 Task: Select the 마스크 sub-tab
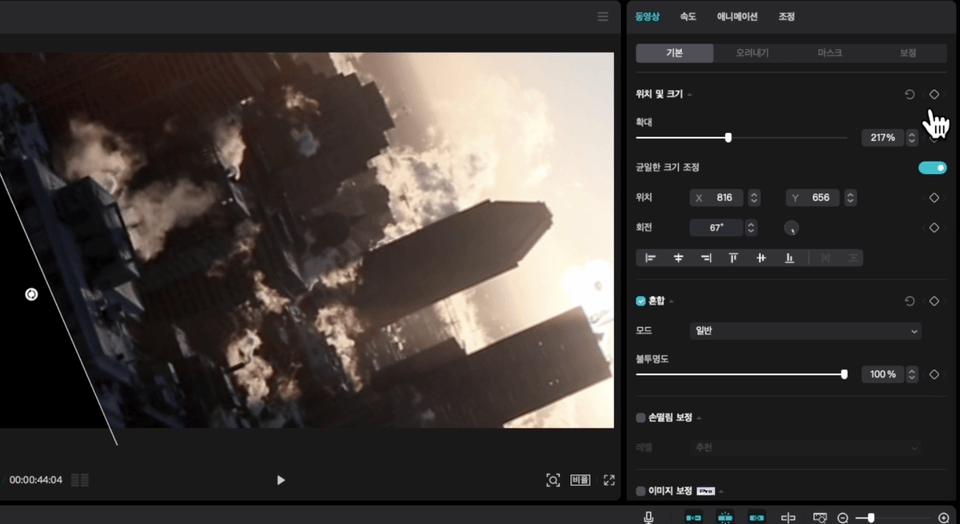click(830, 53)
